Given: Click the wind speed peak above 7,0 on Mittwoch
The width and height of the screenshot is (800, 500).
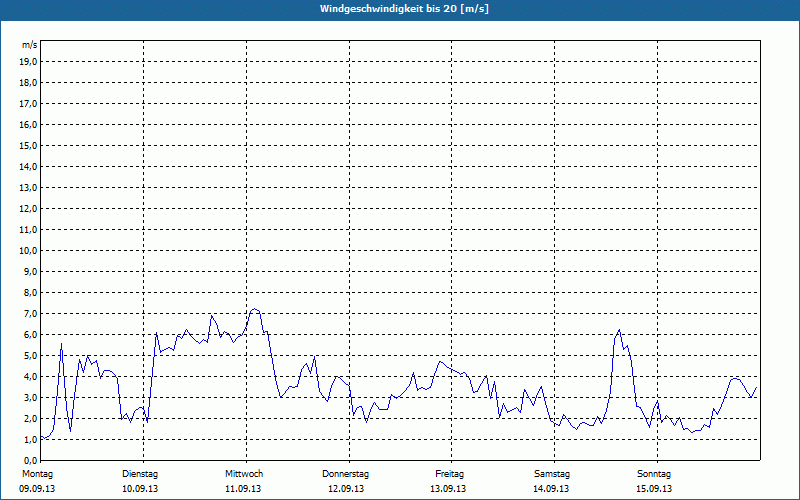Looking at the screenshot, I should 255,309.
